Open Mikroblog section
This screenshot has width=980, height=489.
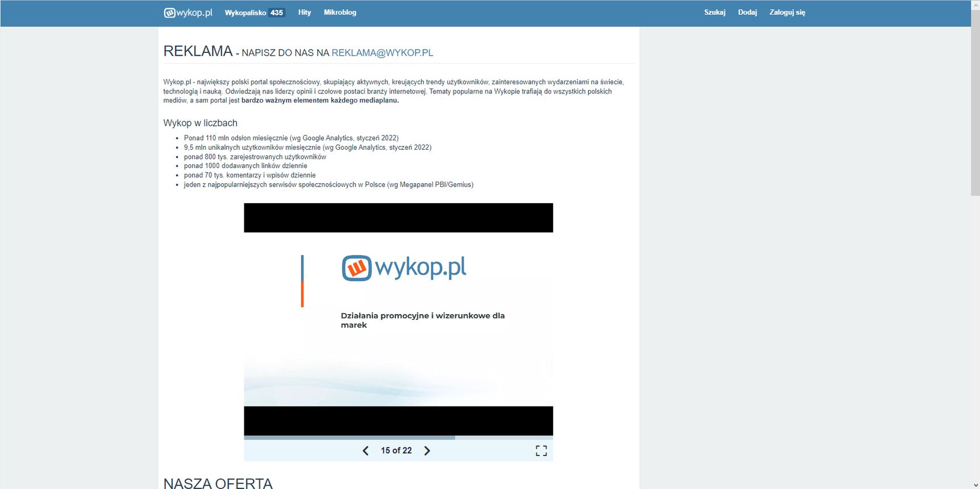click(340, 12)
